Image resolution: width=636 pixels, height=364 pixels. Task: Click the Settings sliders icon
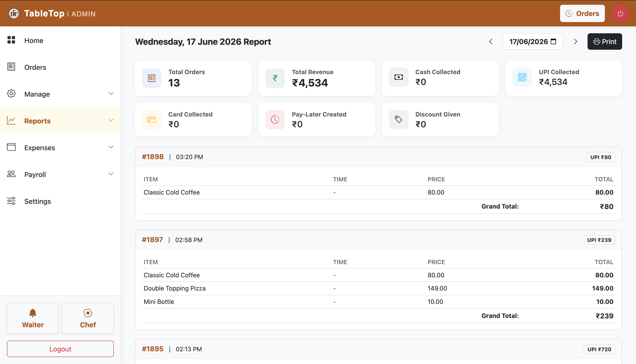coord(11,201)
